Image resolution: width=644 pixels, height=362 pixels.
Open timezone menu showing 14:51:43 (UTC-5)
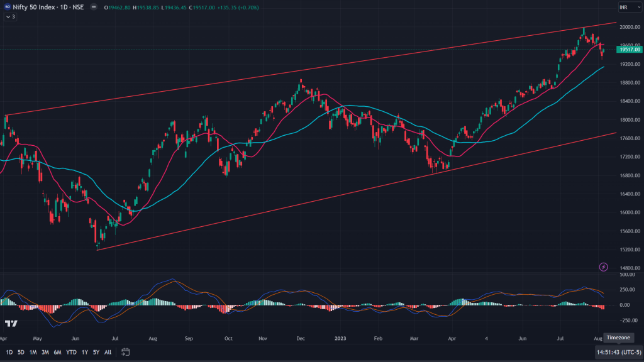click(619, 352)
